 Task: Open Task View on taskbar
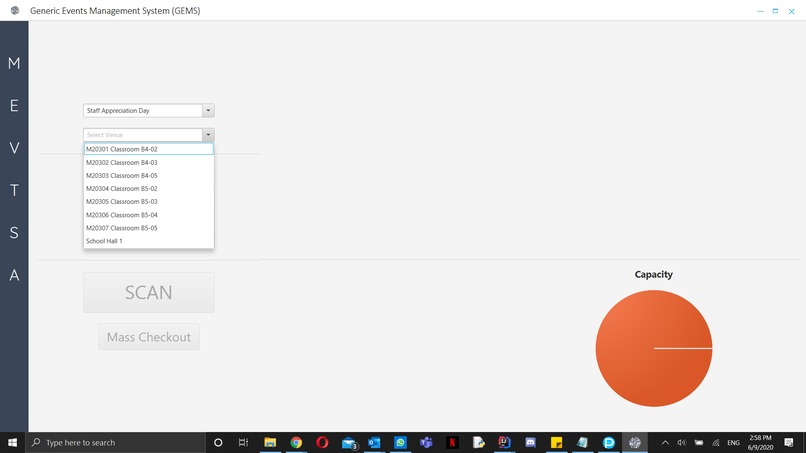(x=244, y=442)
